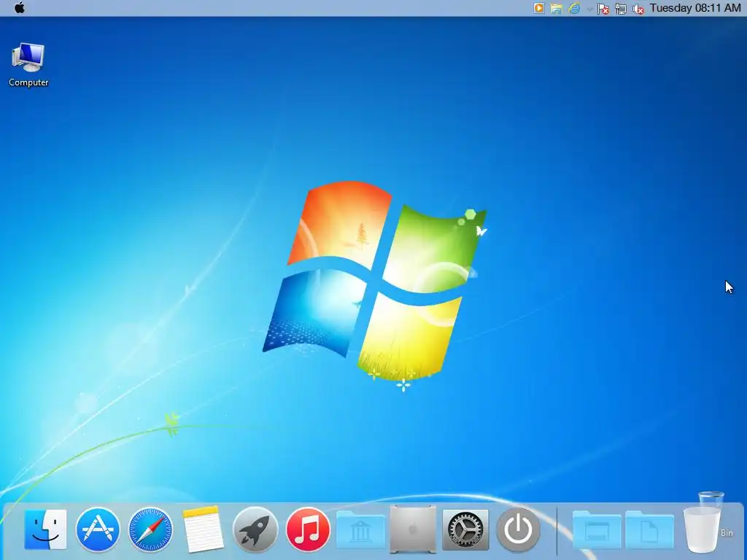Open App Store dock icon
The height and width of the screenshot is (560, 747).
point(98,529)
